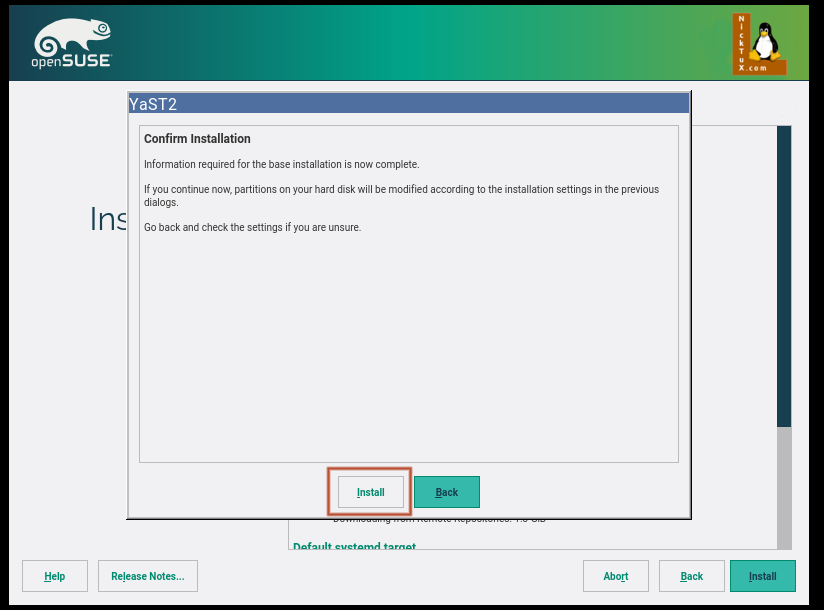This screenshot has height=610, width=824.
Task: Open the Default systemd target link
Action: 354,546
